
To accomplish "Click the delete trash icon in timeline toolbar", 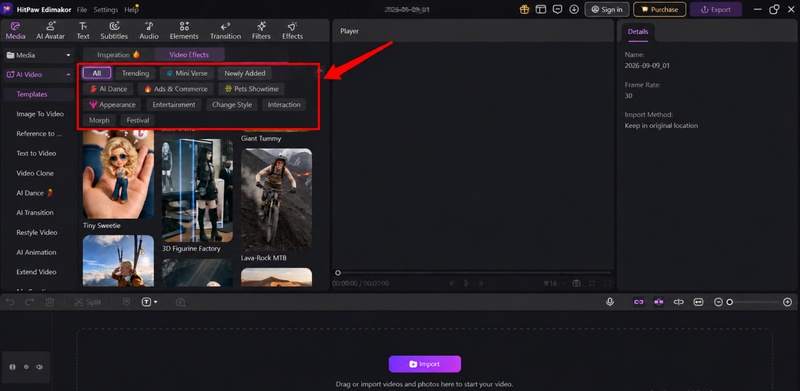I will pos(49,302).
